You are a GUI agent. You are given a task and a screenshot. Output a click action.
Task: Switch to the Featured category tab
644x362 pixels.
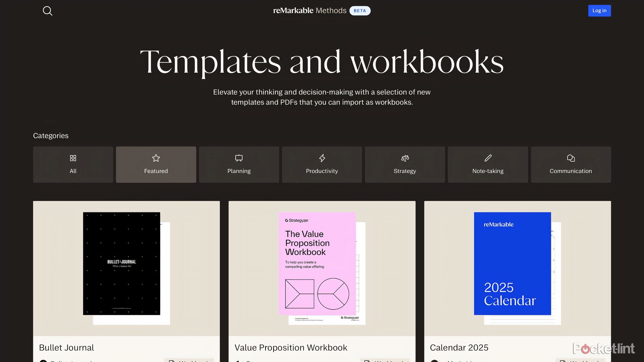point(156,165)
